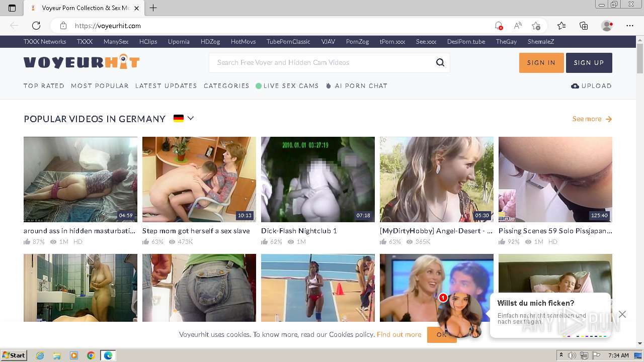
Task: Click the site logo to go home
Action: click(82, 62)
